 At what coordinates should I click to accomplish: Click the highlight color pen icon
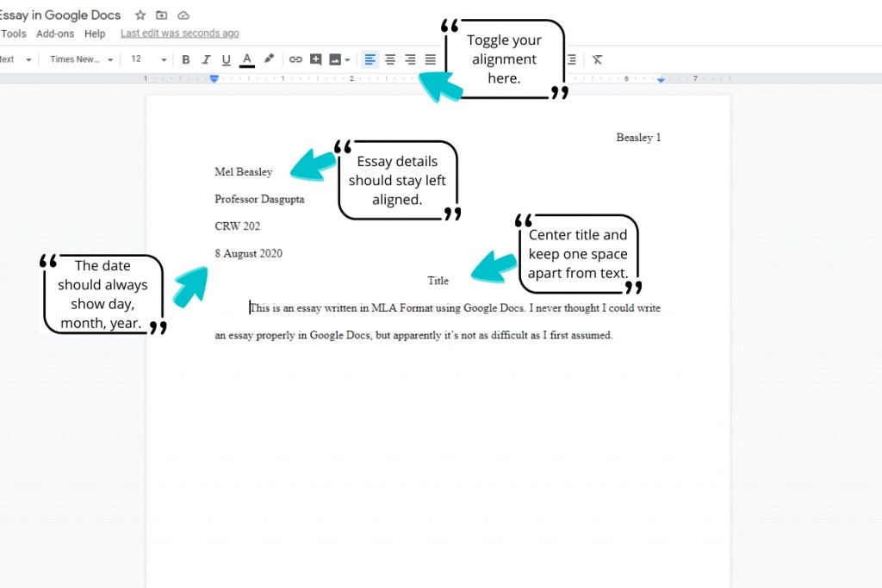(269, 59)
